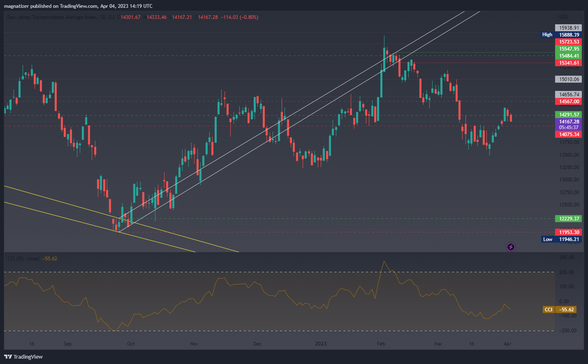Image resolution: width=588 pixels, height=364 pixels.
Task: Click the 2023 label on time axis
Action: point(321,344)
